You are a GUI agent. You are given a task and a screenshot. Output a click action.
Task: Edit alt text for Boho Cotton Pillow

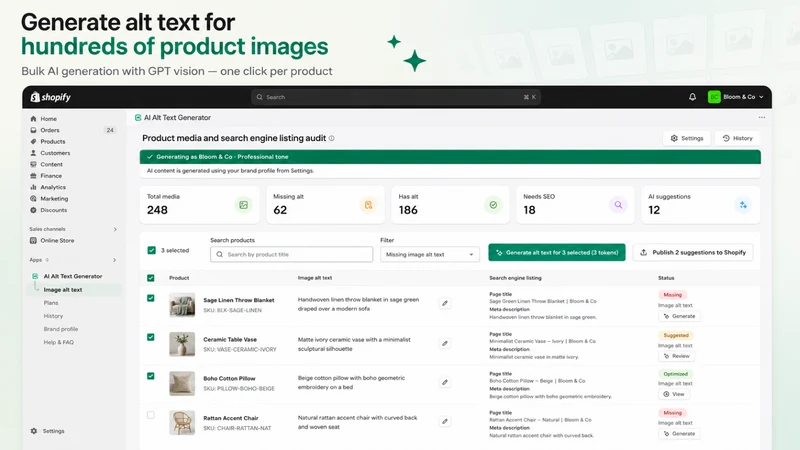445,382
